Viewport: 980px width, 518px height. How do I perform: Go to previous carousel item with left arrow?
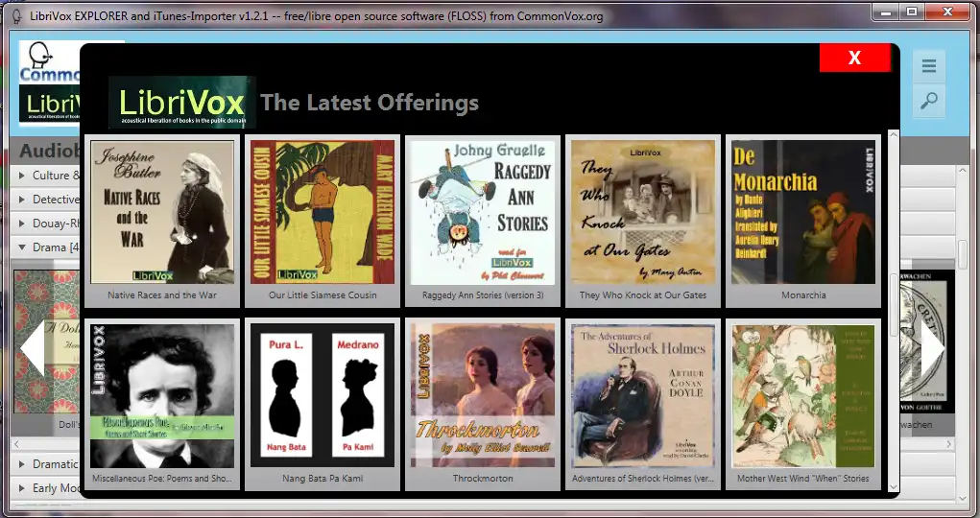pos(33,348)
